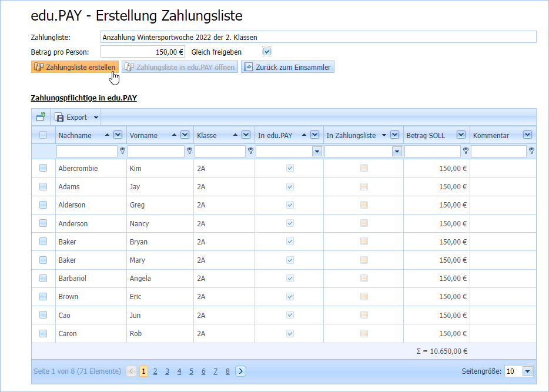Jump to page 5 in pager
This screenshot has height=392, width=549.
191,371
